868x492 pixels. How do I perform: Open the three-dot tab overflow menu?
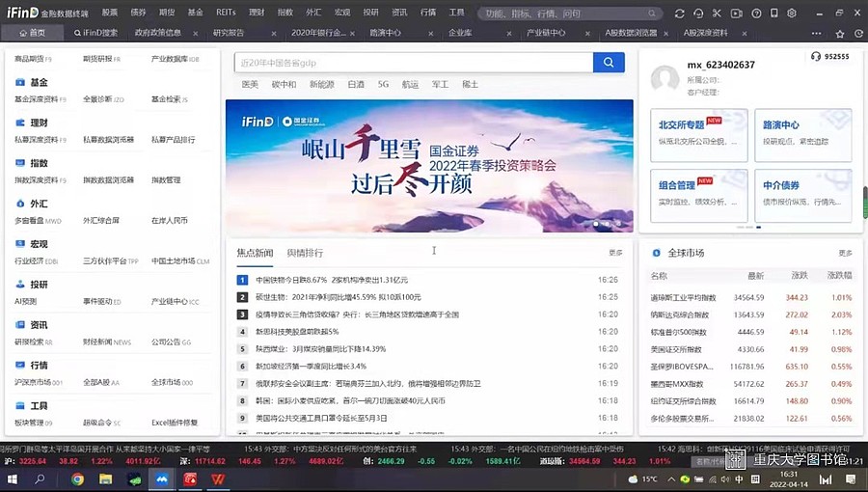click(817, 34)
